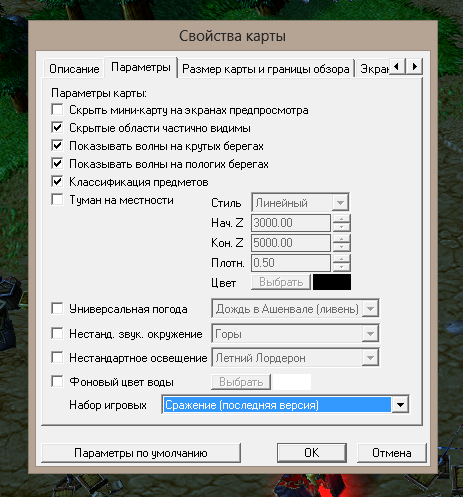Switch to the Описание tab
The width and height of the screenshot is (463, 497).
pos(74,69)
